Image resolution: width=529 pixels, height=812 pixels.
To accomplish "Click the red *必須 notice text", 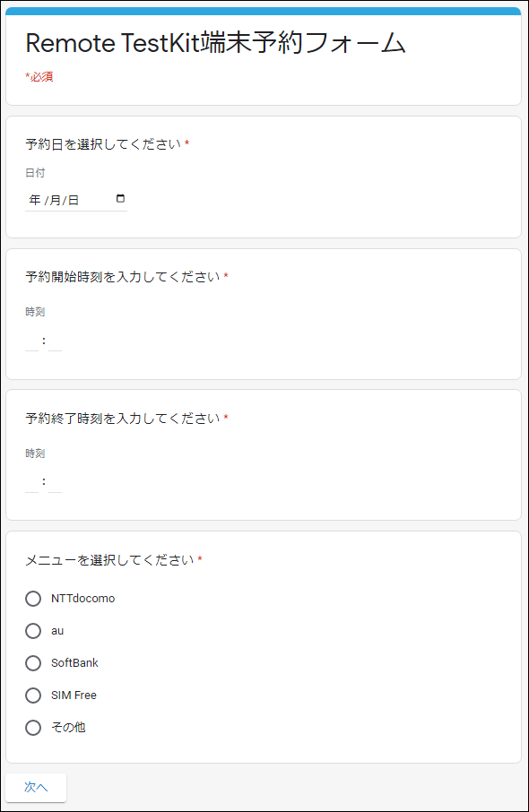I will [x=39, y=77].
